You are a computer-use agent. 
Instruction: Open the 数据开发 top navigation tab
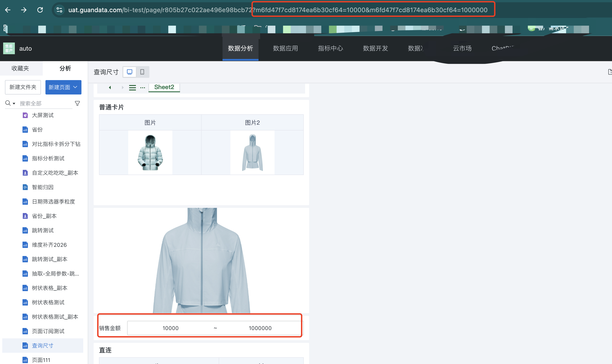[375, 48]
